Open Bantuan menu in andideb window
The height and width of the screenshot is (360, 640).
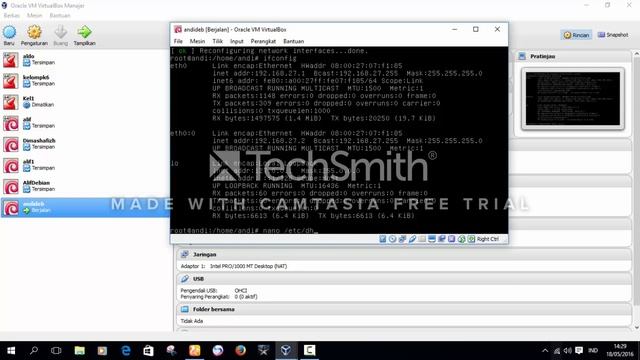coord(293,41)
